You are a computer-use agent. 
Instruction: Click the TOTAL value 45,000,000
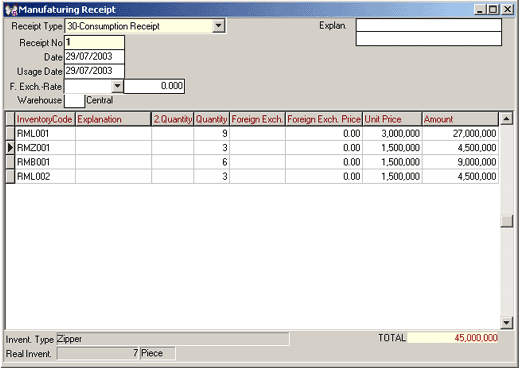click(453, 338)
